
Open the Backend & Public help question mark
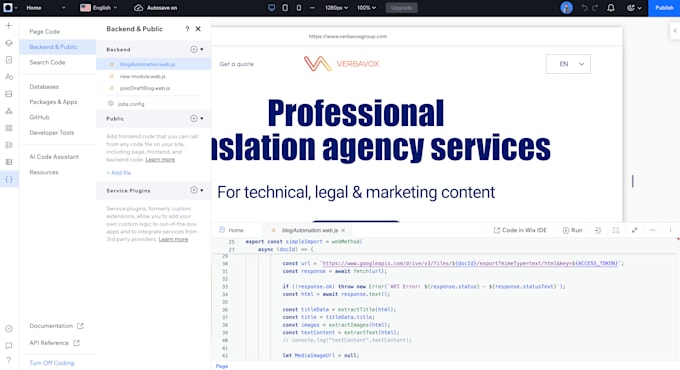(187, 29)
